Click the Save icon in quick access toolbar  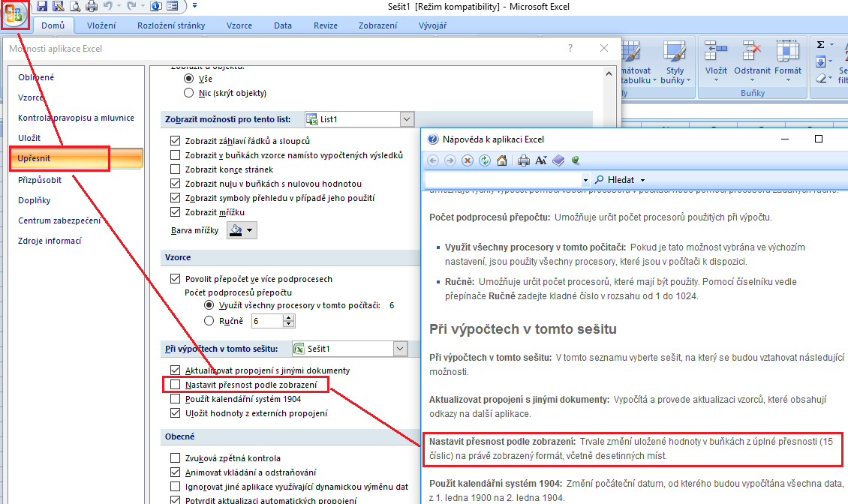[41, 7]
